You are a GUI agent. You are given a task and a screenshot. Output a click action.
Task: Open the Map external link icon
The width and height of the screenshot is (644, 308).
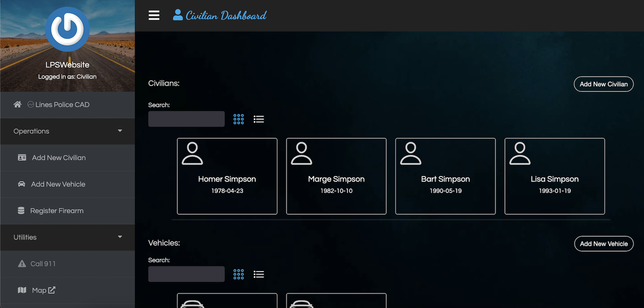pyautogui.click(x=51, y=290)
